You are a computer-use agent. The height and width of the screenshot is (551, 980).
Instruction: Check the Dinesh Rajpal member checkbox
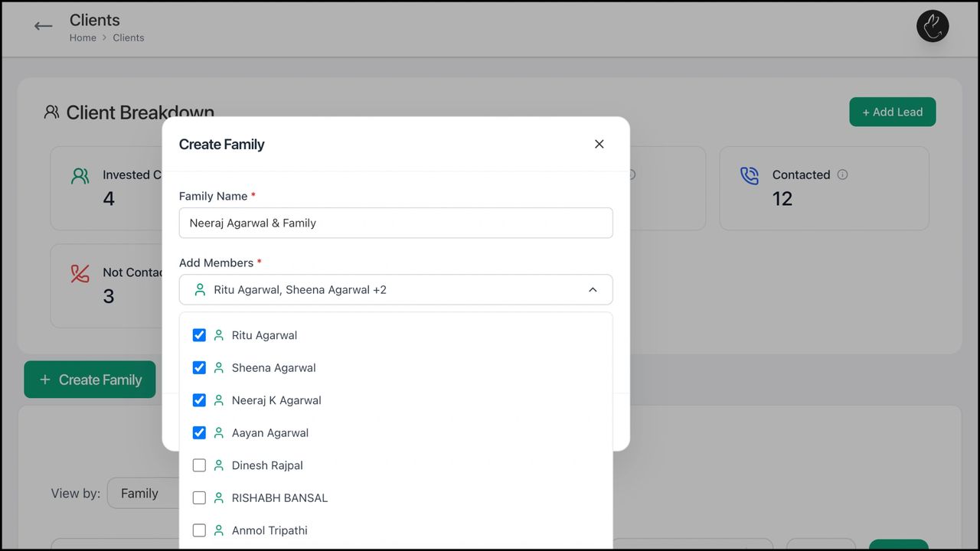199,465
